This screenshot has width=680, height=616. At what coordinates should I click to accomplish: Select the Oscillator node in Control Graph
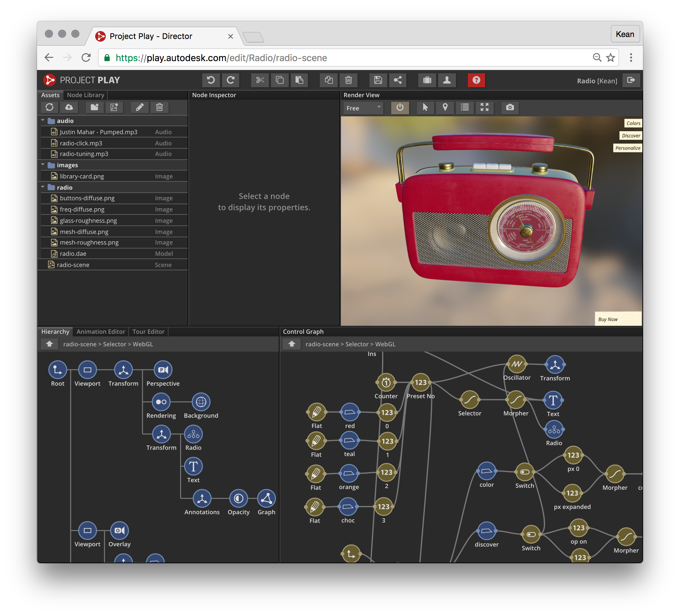tap(516, 364)
